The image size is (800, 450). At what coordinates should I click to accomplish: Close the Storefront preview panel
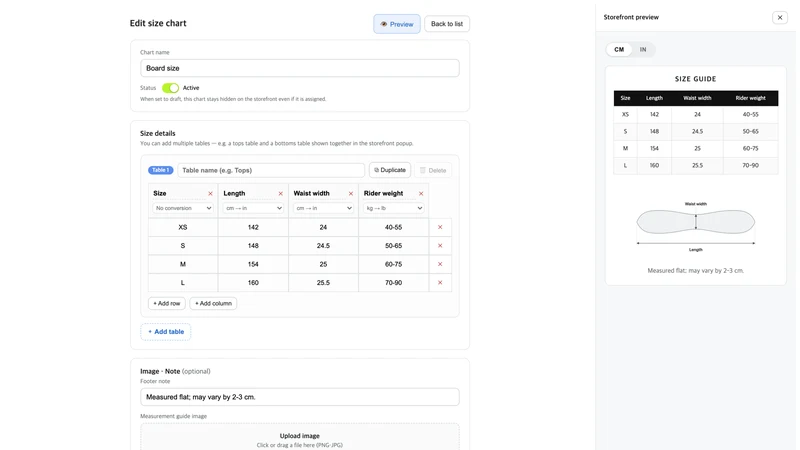[x=780, y=17]
